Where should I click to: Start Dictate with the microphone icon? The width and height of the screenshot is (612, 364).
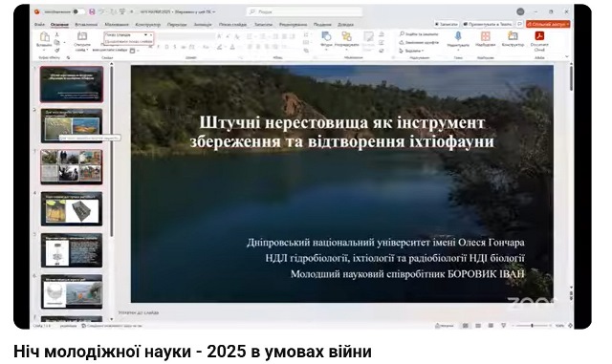458,36
